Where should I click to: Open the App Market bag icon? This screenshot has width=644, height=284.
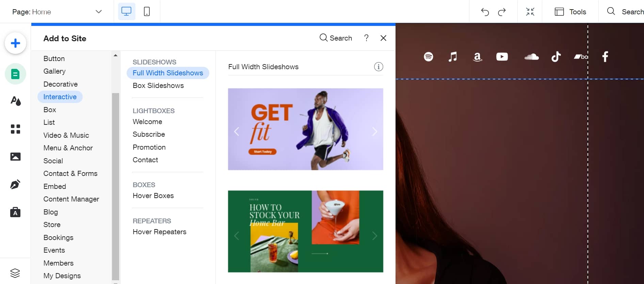(x=15, y=212)
